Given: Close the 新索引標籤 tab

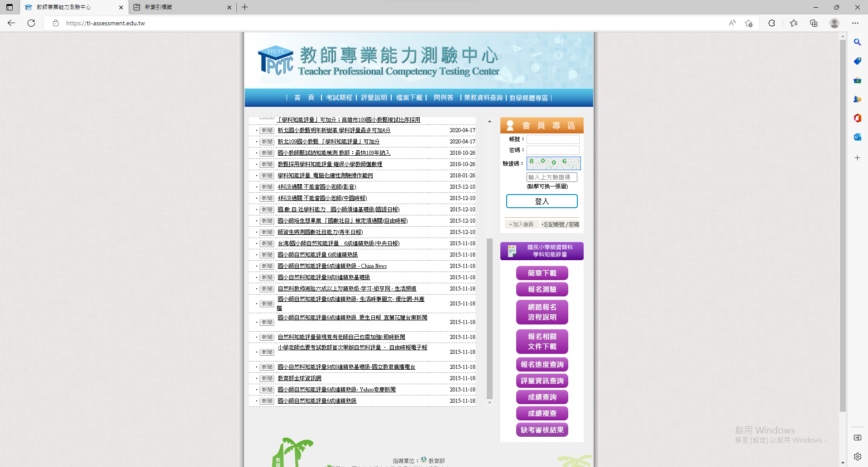Looking at the screenshot, I should pos(229,7).
